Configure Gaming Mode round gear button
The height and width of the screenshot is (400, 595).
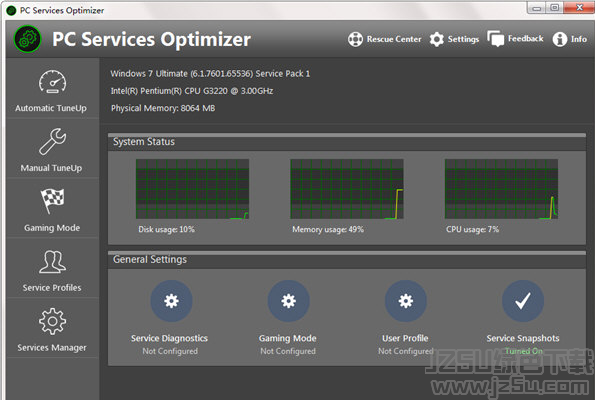click(x=288, y=301)
